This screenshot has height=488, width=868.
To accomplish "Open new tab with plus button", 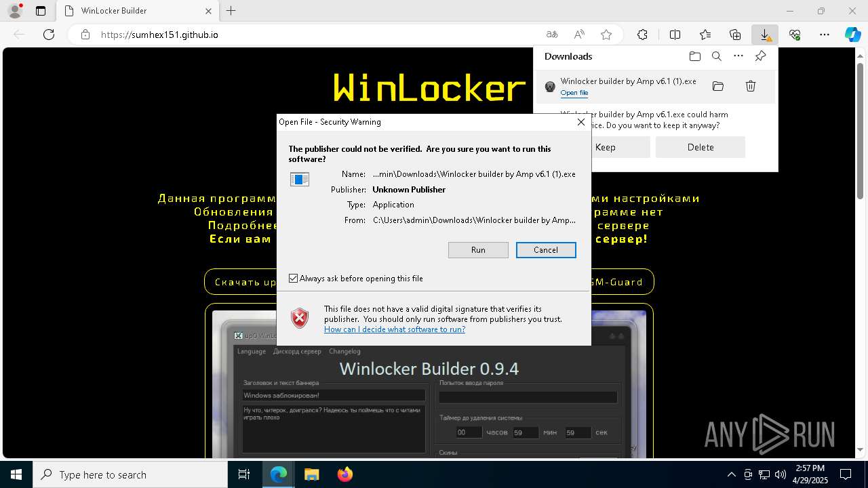I will click(231, 11).
